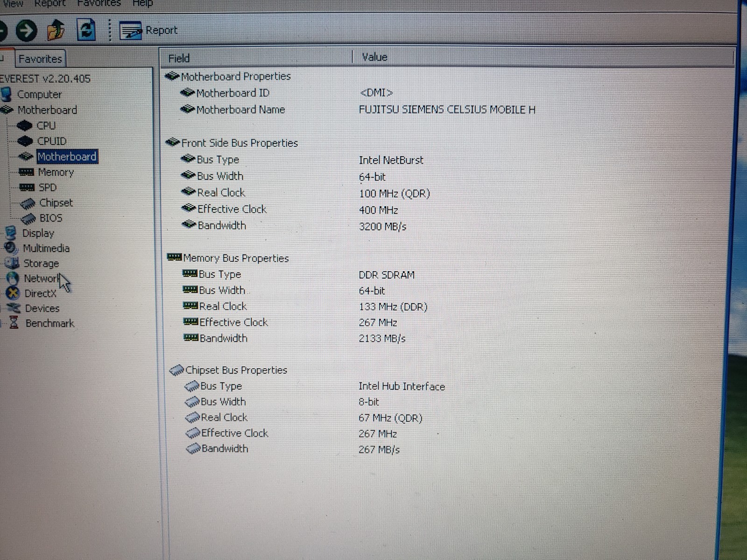Screen dimensions: 747x560
Task: Click the BIOS chip icon in tree
Action: [28, 218]
